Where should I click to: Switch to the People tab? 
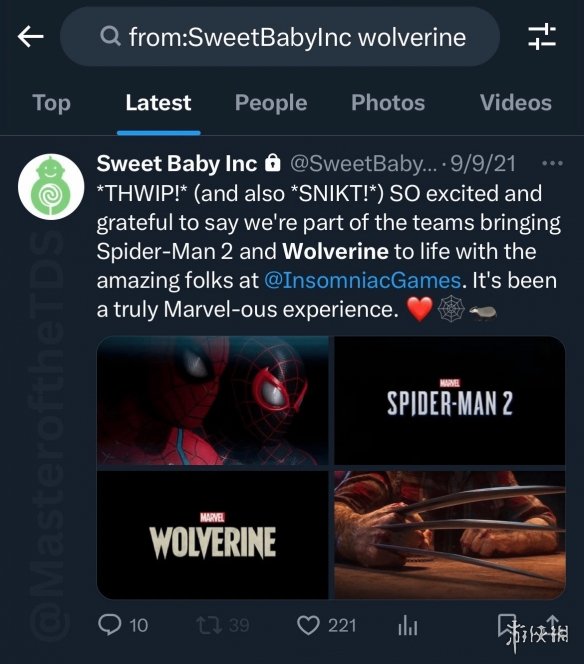point(271,103)
